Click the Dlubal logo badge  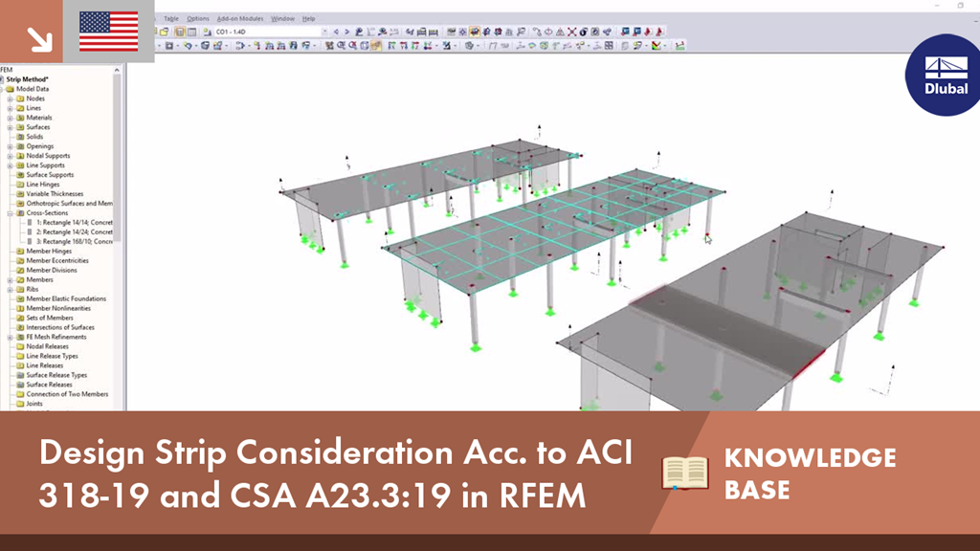[x=944, y=75]
